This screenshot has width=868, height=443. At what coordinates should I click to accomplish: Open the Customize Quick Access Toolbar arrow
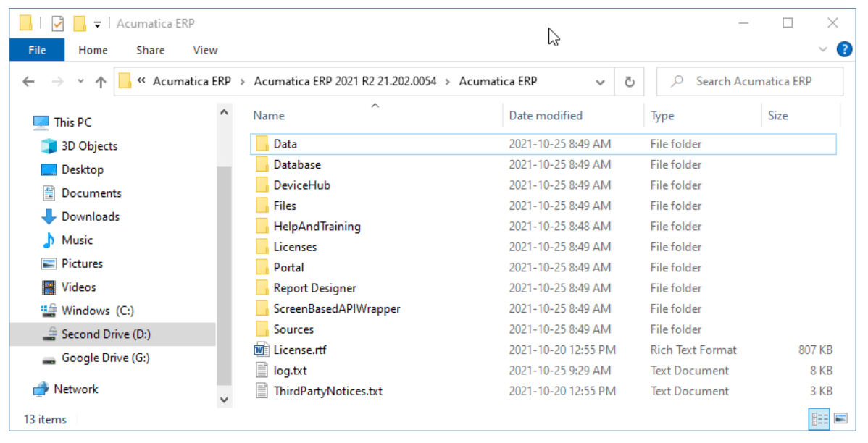pos(97,24)
